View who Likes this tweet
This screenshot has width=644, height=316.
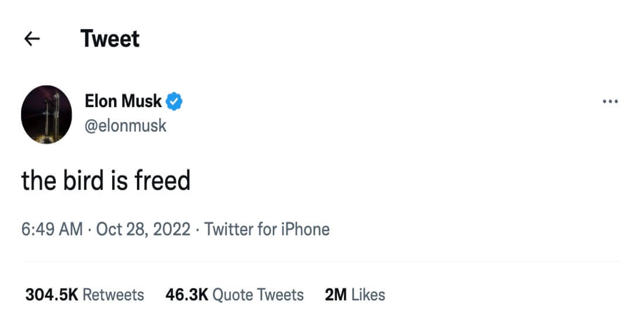(x=368, y=295)
